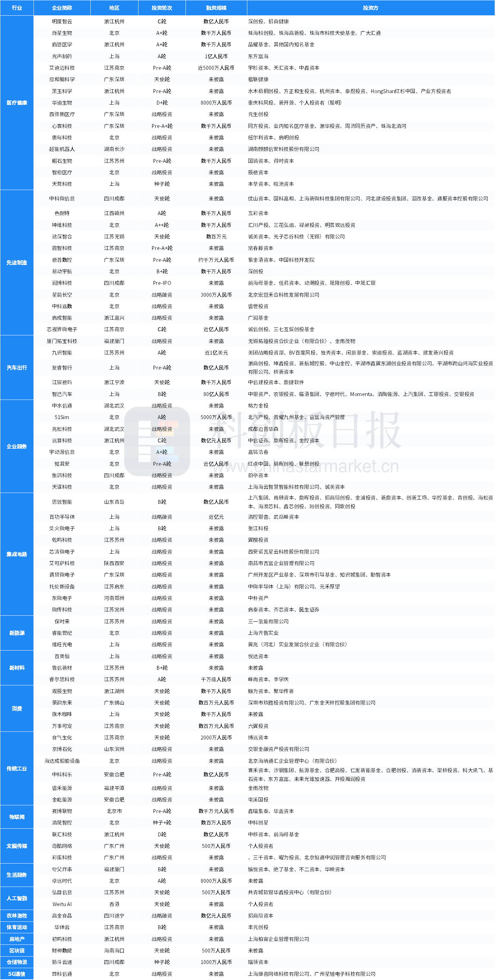The image size is (495, 980).
Task: Click company name Weitu AI
Action: coord(62,904)
